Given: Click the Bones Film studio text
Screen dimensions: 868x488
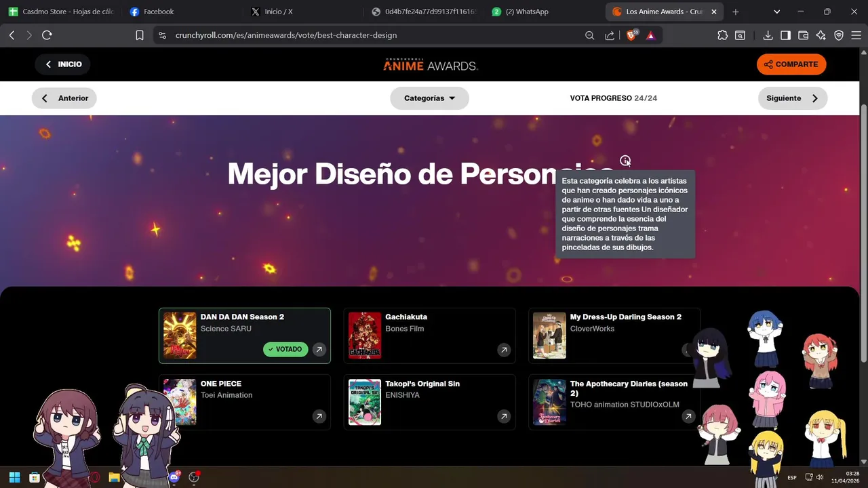Looking at the screenshot, I should click(404, 329).
